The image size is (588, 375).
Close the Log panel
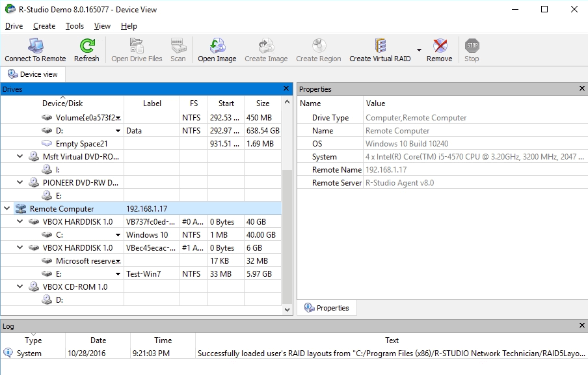(x=581, y=326)
